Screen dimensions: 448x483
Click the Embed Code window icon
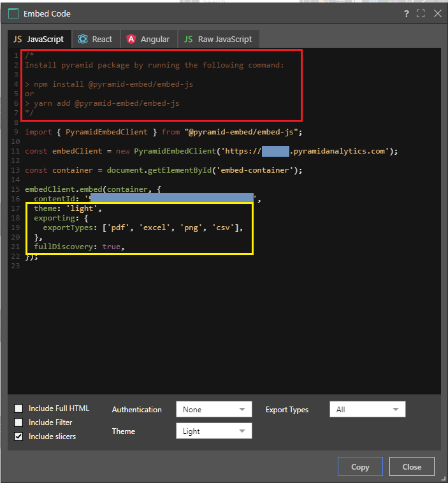pyautogui.click(x=13, y=13)
